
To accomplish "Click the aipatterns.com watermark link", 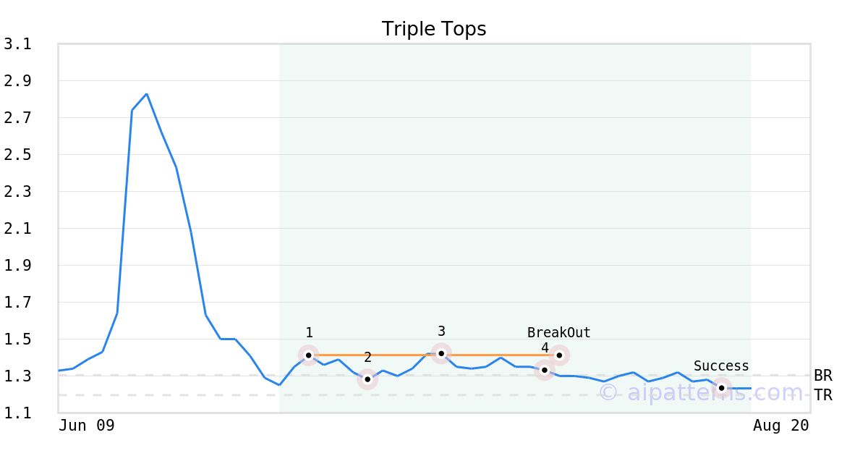I will coord(701,392).
